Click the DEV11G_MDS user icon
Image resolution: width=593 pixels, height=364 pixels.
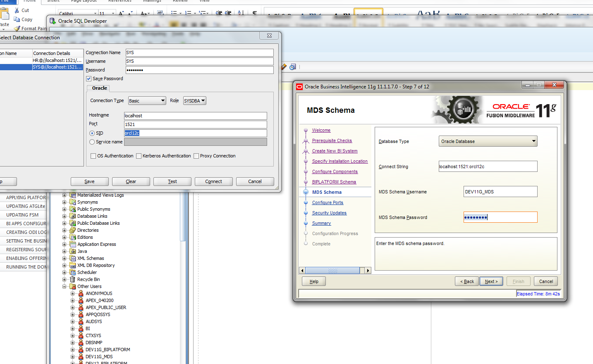coord(81,357)
